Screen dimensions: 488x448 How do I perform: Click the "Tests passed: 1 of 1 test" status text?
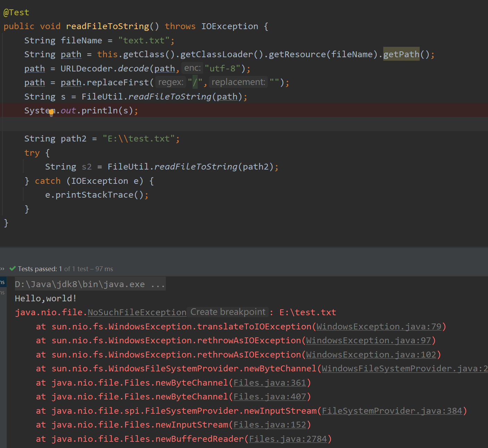[53, 269]
